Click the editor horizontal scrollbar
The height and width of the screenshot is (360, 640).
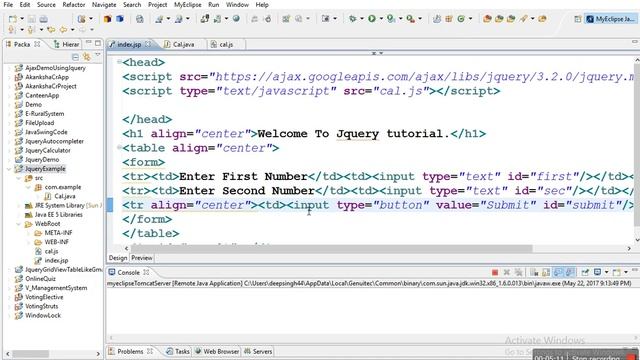click(331, 249)
